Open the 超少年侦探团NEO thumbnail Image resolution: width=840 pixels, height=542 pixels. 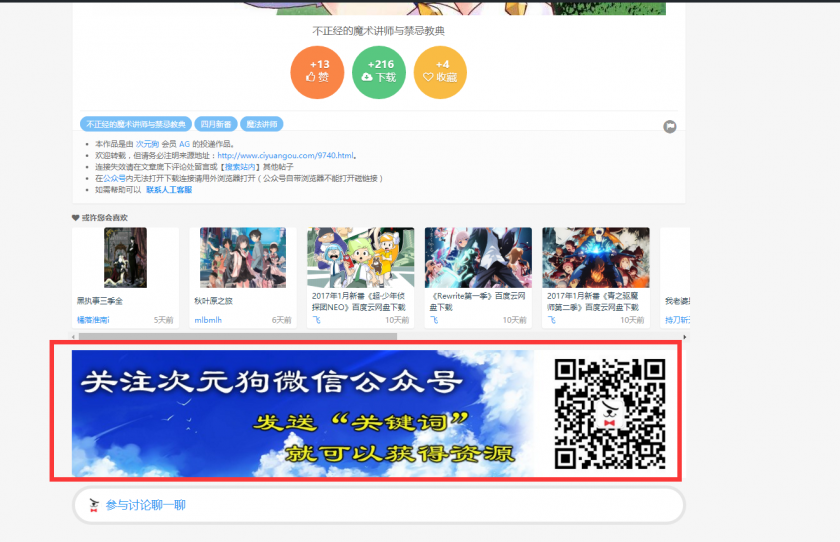[x=361, y=258]
